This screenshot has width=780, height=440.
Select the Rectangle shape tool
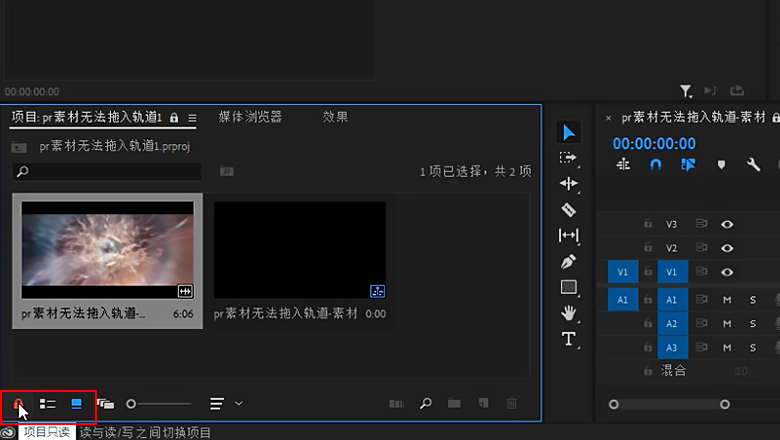[569, 287]
